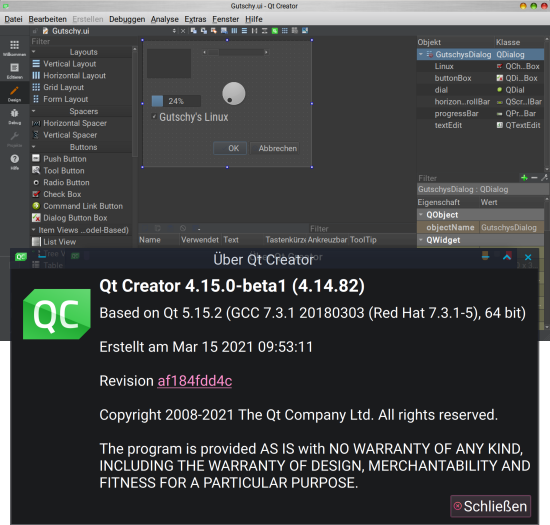The height and width of the screenshot is (525, 550).
Task: Click the Break Layout toolbar icon
Action: (x=295, y=31)
